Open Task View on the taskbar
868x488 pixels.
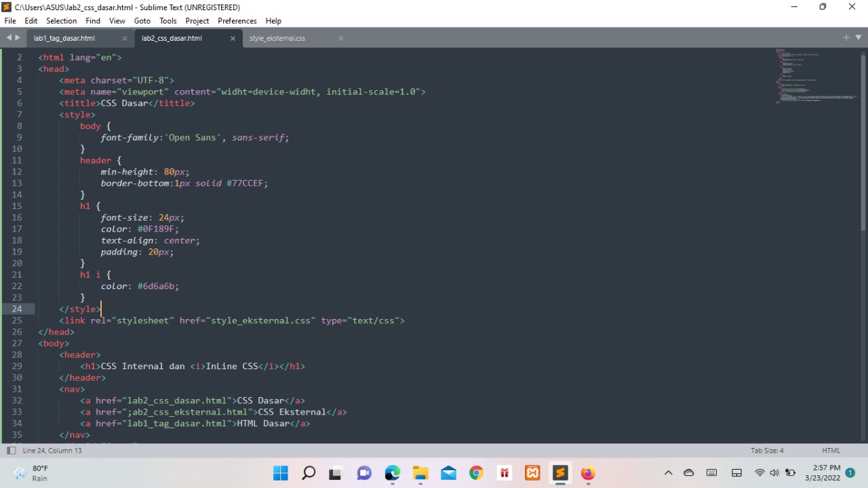(x=336, y=473)
